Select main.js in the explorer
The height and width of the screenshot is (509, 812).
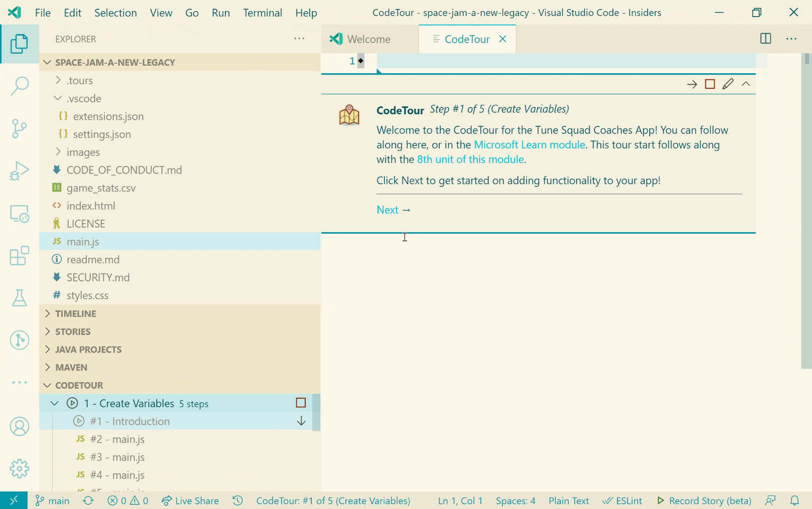point(83,241)
